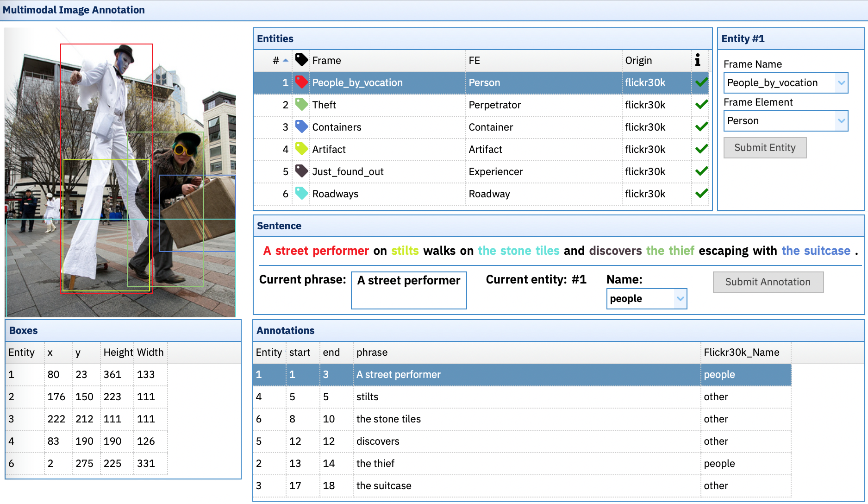The width and height of the screenshot is (868, 504).
Task: Click the blue tag icon for Containers
Action: [x=301, y=127]
